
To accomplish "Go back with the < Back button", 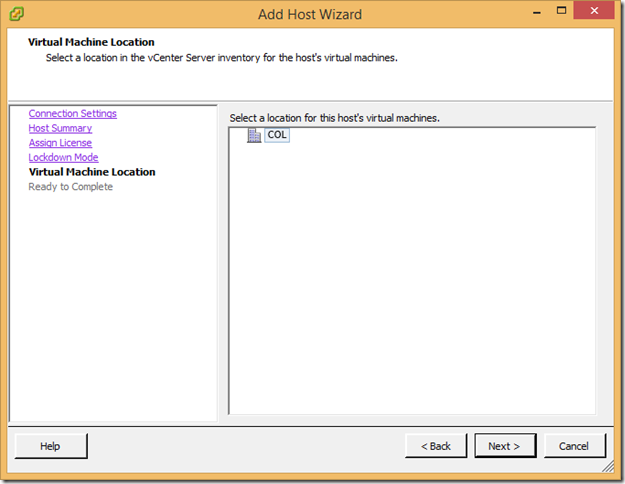I will click(x=435, y=446).
